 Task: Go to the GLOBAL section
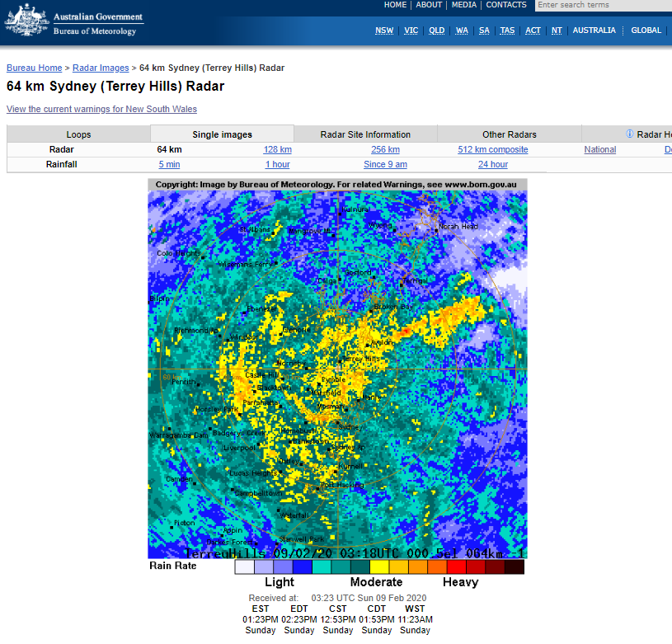click(646, 31)
